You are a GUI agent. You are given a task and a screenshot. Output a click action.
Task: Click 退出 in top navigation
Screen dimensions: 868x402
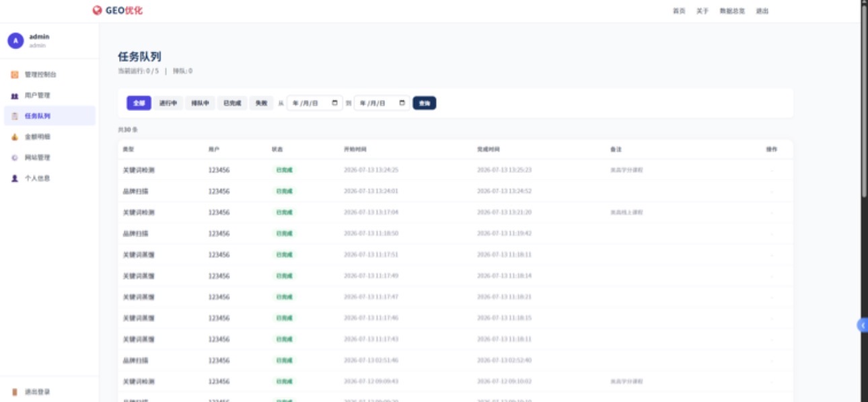point(762,11)
